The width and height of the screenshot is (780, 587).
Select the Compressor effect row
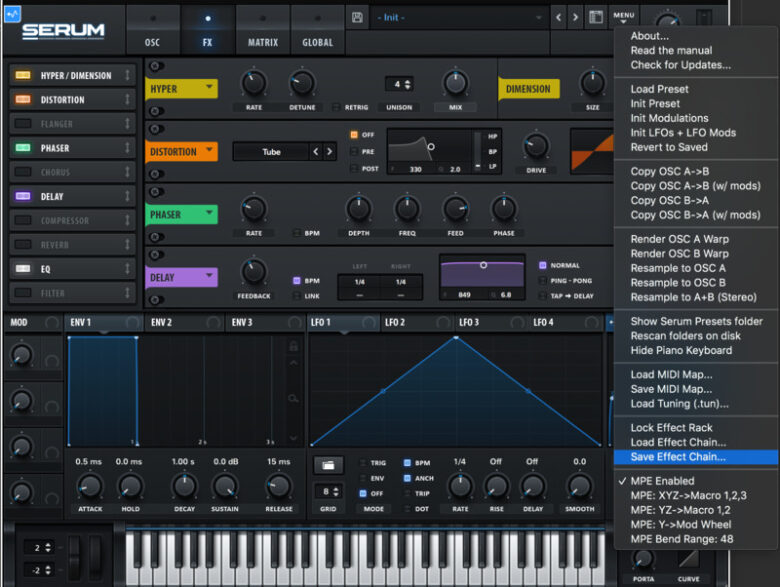72,220
